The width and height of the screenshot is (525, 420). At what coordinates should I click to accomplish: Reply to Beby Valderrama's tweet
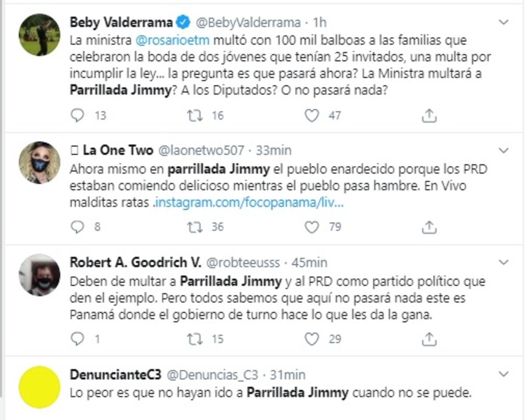click(77, 115)
